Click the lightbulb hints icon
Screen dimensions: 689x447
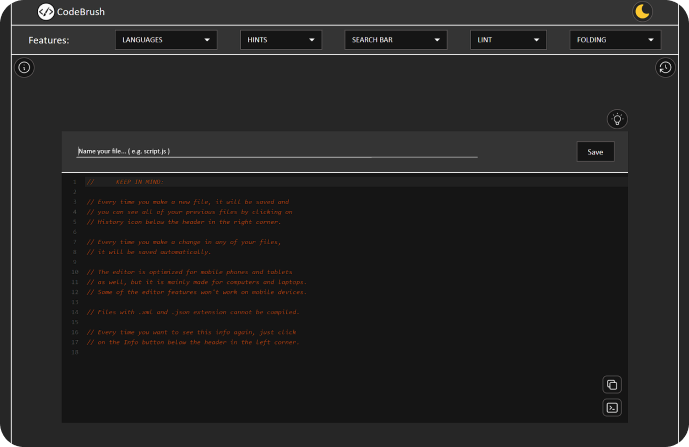pyautogui.click(x=617, y=119)
